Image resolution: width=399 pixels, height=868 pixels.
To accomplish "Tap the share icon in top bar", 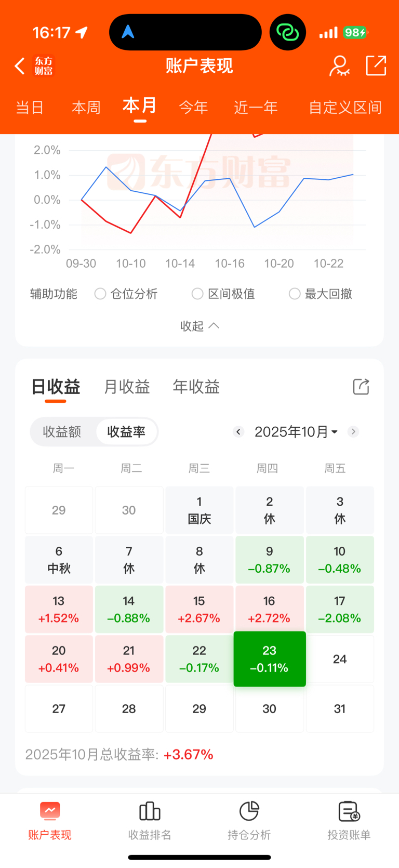I will pyautogui.click(x=376, y=65).
